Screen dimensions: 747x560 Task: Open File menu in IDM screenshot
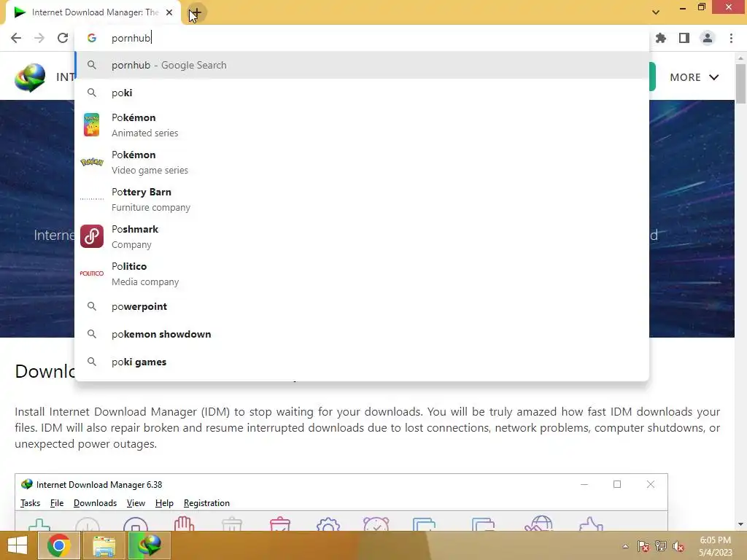point(57,503)
